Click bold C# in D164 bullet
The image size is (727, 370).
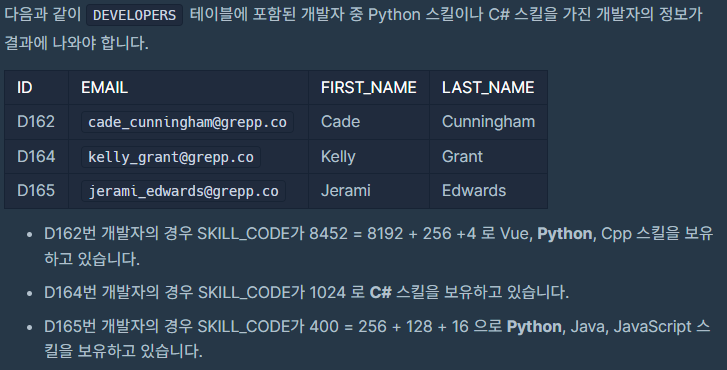381,293
